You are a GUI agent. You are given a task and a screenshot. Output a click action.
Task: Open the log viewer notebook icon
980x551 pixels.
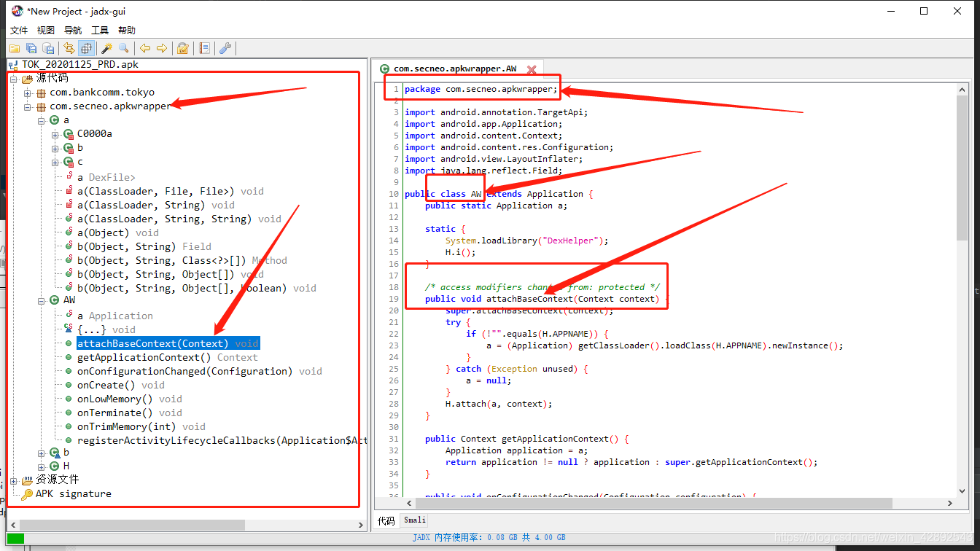(x=205, y=48)
